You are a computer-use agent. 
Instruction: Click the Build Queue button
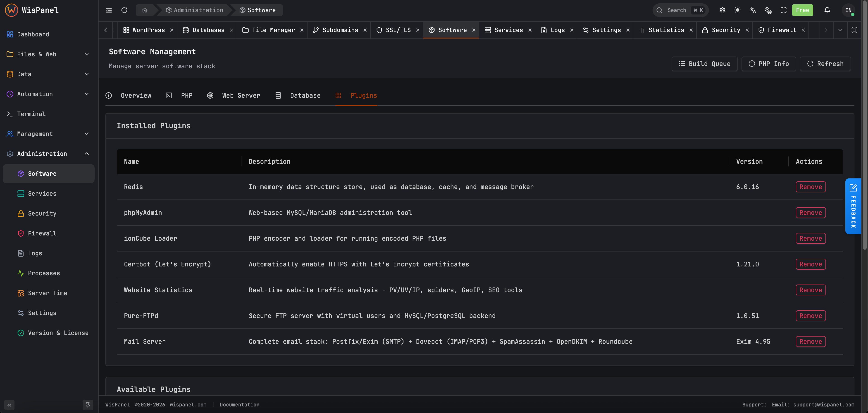pos(705,64)
